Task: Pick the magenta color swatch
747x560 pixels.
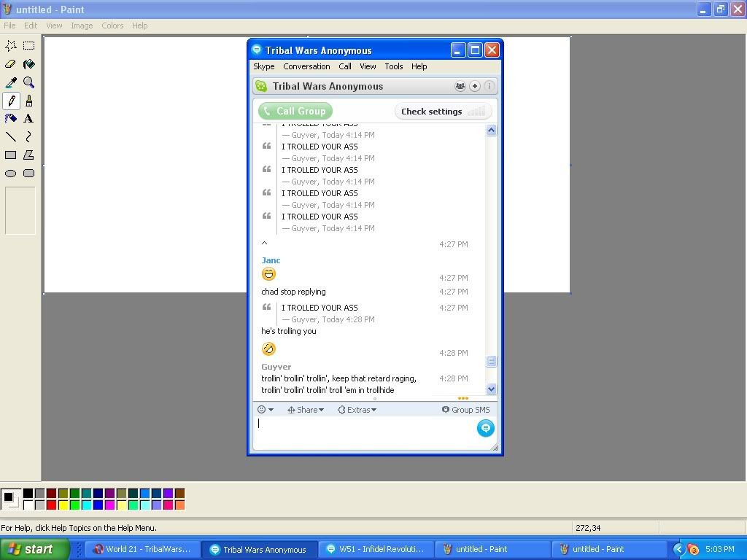Action: [109, 505]
